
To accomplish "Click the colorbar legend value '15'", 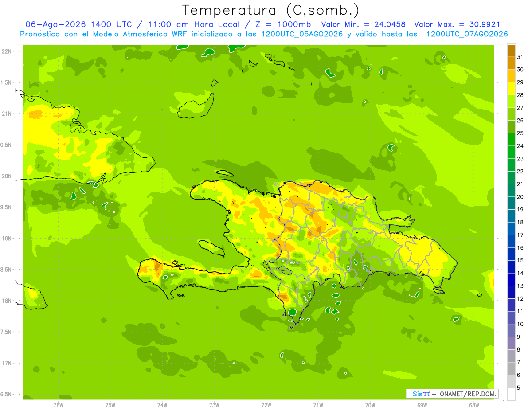I will point(520,260).
